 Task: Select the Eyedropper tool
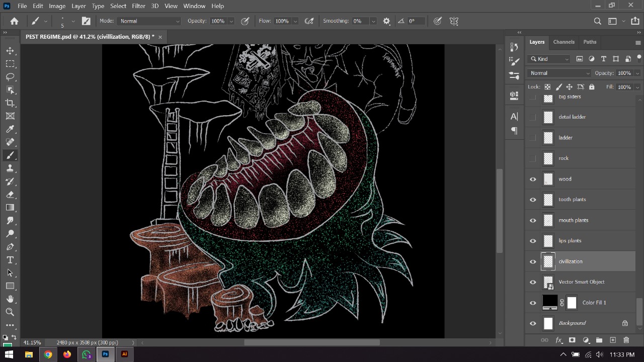coord(10,129)
